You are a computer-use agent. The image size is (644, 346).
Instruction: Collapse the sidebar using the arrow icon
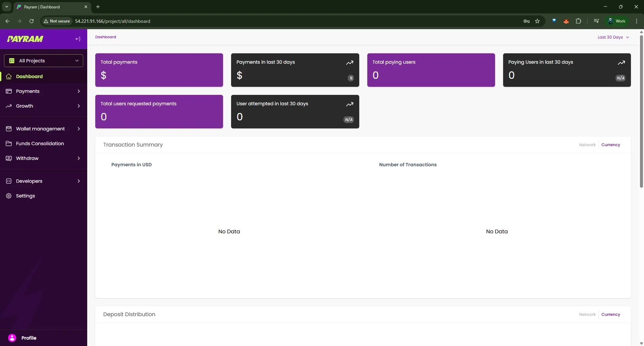coord(78,39)
